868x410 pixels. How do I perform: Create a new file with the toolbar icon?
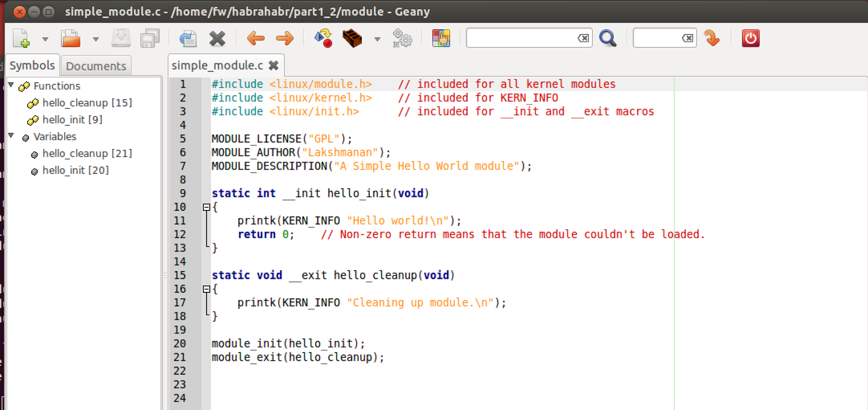(22, 38)
